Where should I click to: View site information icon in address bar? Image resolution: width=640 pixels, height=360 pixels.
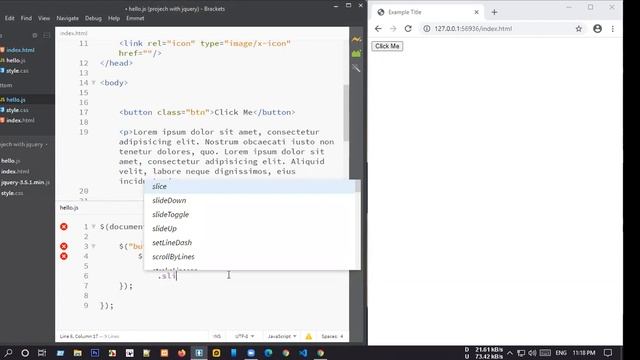[427, 29]
